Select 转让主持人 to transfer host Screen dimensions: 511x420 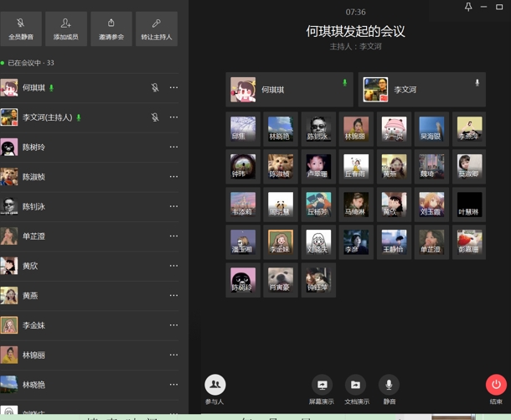pyautogui.click(x=156, y=29)
